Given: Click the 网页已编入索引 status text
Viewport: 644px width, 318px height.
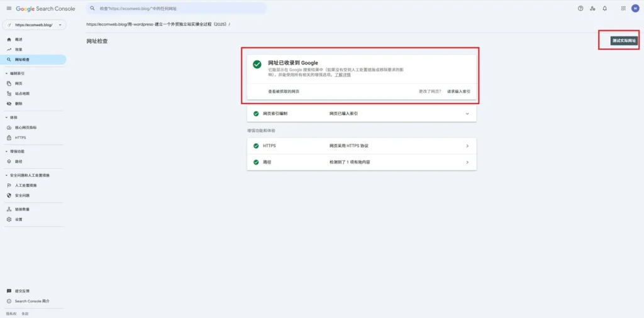Looking at the screenshot, I should (343, 114).
